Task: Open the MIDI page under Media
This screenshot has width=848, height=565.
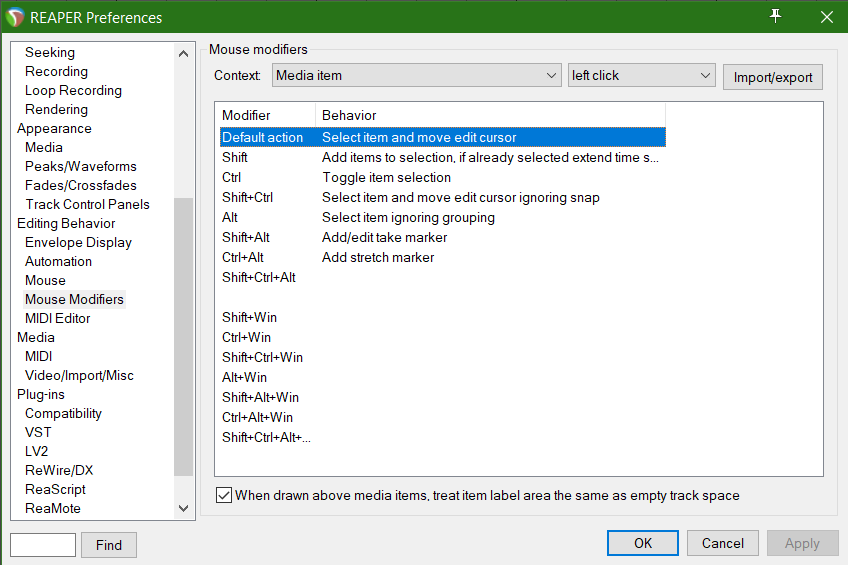Action: click(38, 356)
